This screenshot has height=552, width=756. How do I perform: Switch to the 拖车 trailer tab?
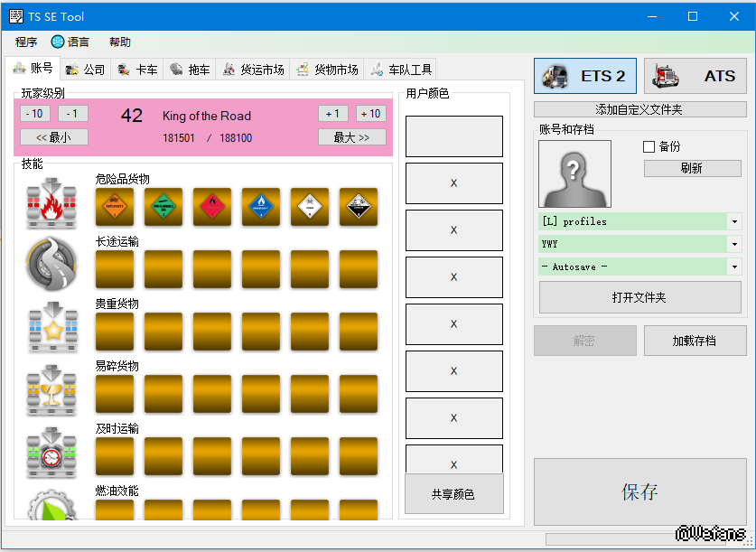(190, 70)
